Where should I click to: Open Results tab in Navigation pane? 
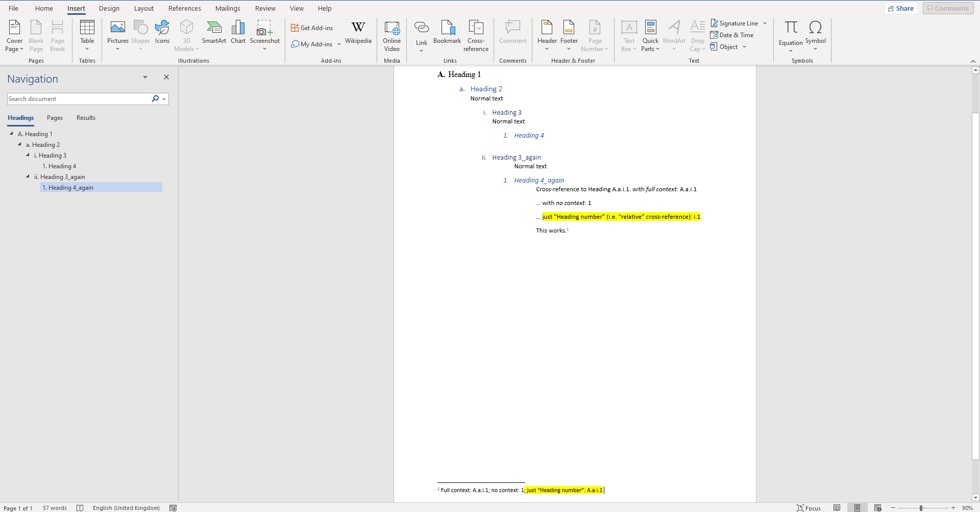86,118
